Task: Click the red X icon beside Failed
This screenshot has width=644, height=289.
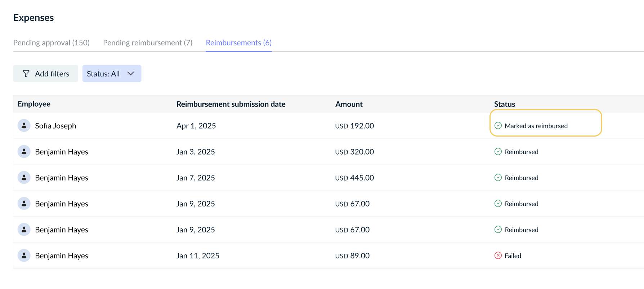Action: click(498, 255)
